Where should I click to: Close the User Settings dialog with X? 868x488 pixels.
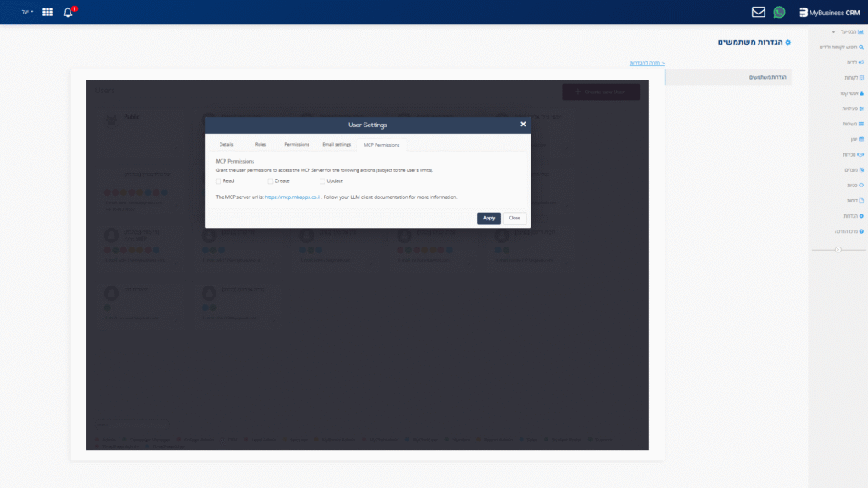(x=523, y=124)
